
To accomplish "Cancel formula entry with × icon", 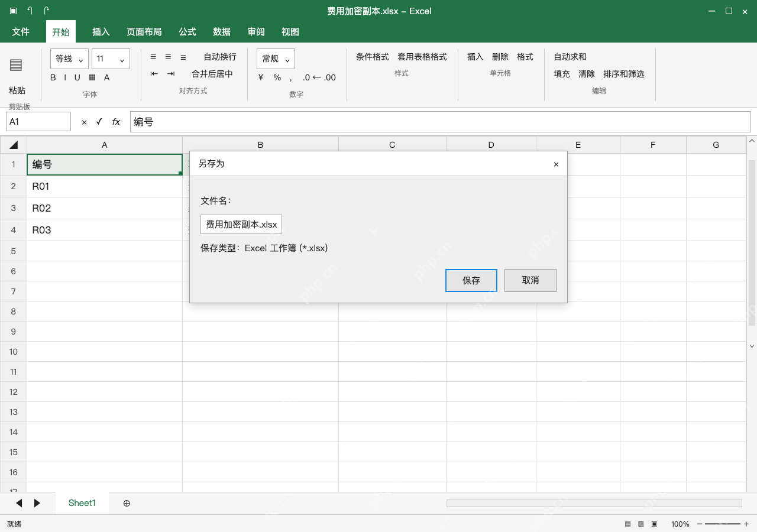I will pyautogui.click(x=84, y=122).
